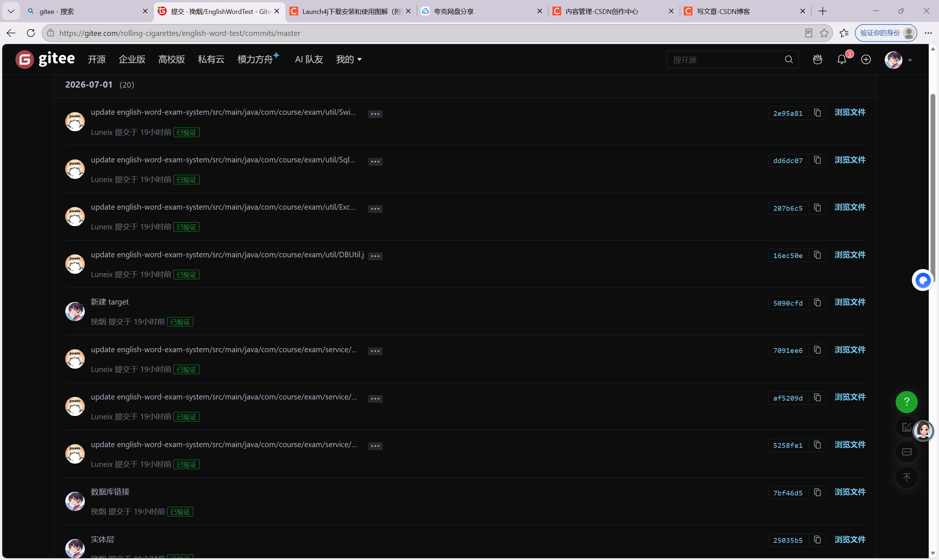Click 验证你的身份 profile button
The width and height of the screenshot is (939, 560).
click(x=886, y=33)
